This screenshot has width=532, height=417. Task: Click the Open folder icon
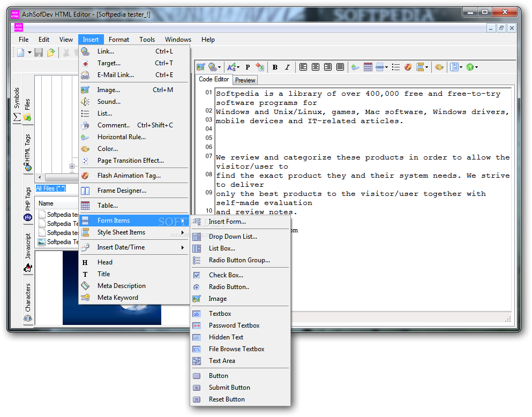(x=51, y=52)
